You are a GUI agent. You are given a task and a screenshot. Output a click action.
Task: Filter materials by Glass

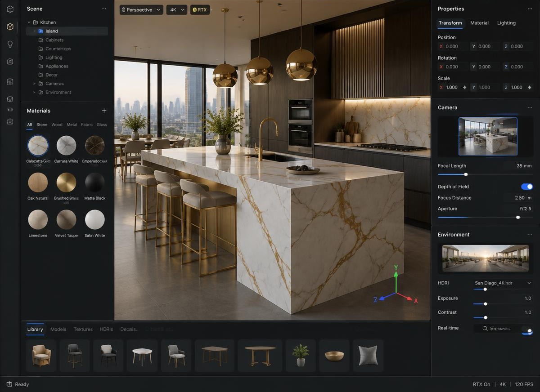102,125
